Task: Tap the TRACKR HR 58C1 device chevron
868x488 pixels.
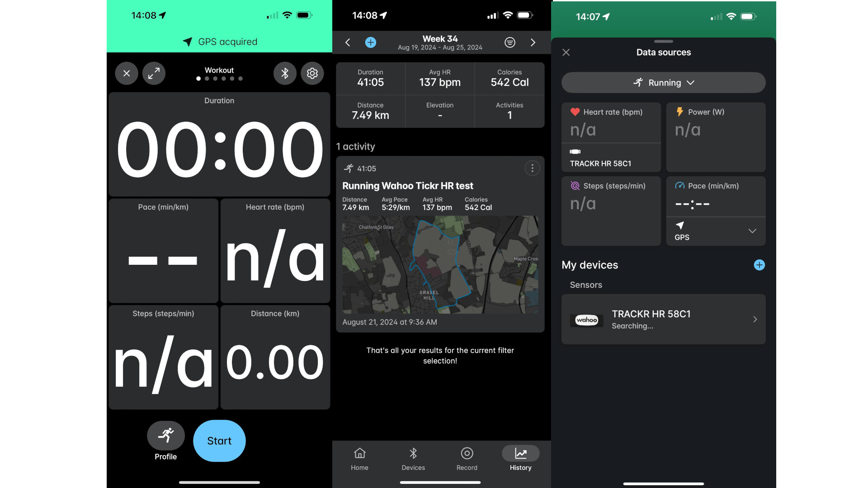Action: [755, 319]
